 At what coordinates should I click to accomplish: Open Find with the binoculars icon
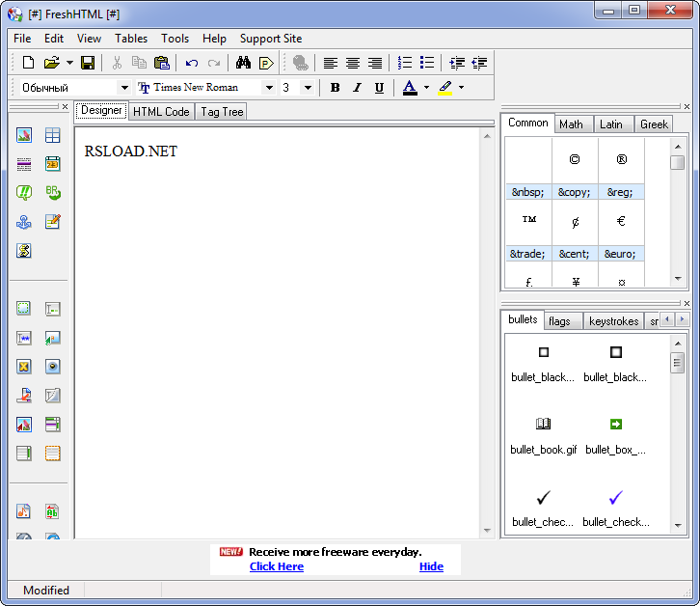(x=243, y=63)
